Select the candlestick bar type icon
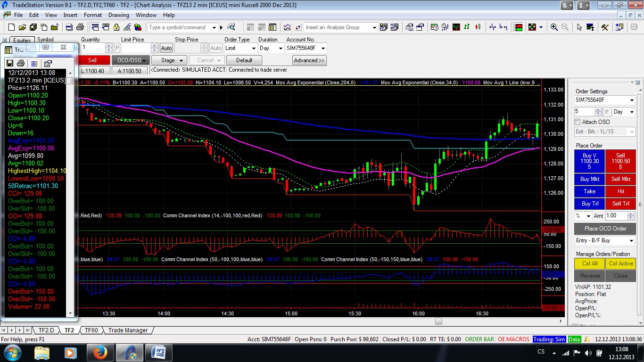Image resolution: width=644 pixels, height=362 pixels. (478, 27)
